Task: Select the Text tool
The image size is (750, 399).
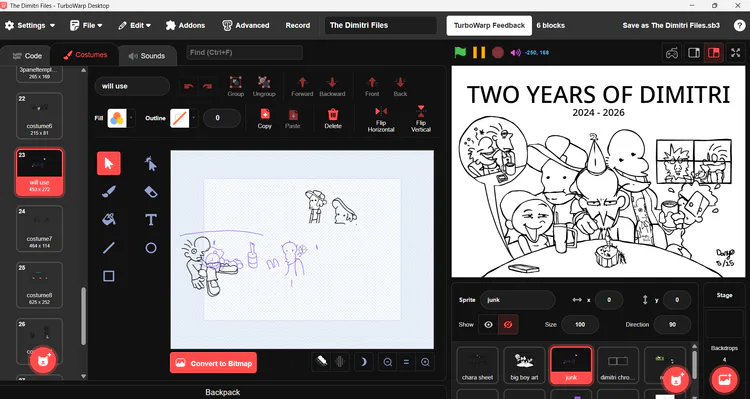Action: (x=151, y=220)
